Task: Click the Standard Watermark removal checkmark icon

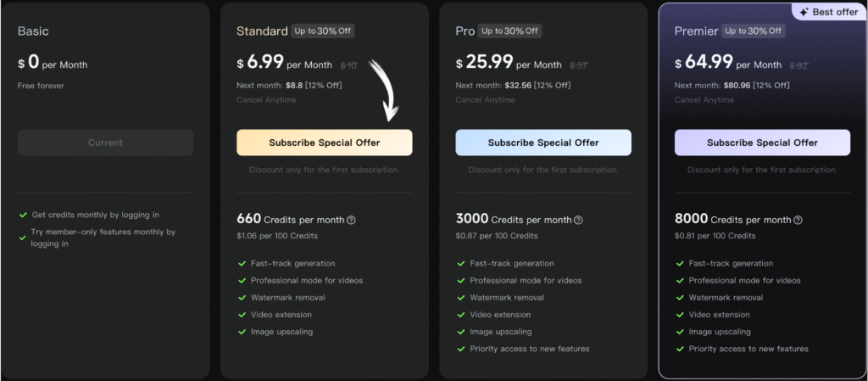Action: [242, 298]
